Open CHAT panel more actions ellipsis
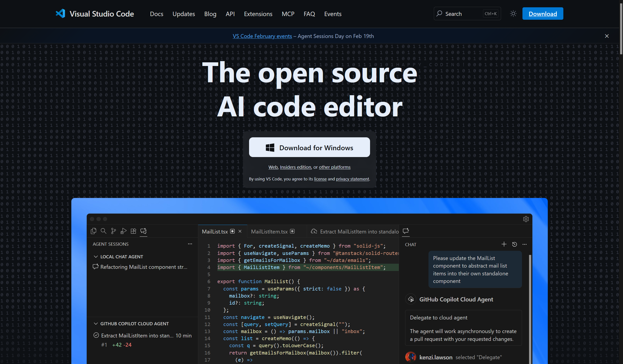 525,244
